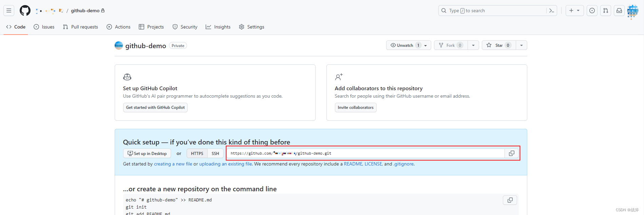Open the Actions tab
The image size is (644, 215).
coord(118,27)
